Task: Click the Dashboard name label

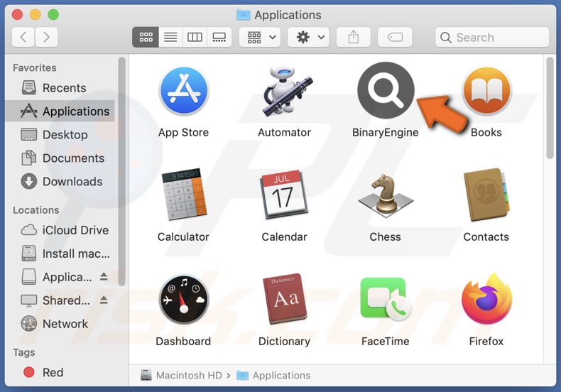Action: 183,341
